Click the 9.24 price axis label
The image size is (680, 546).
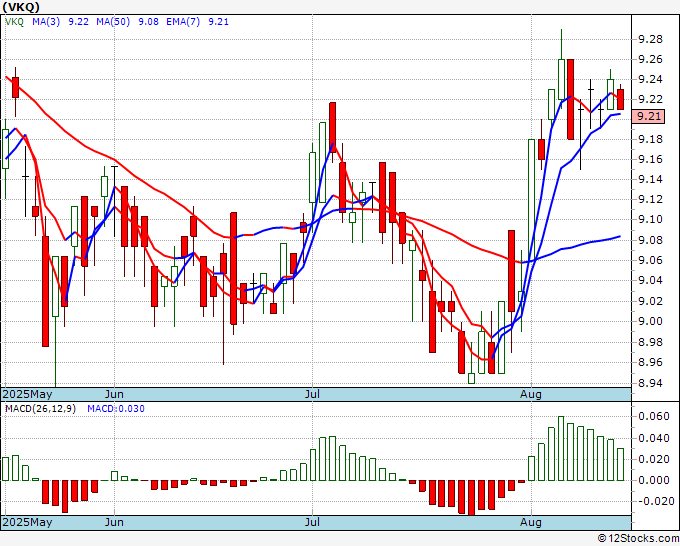[x=651, y=79]
